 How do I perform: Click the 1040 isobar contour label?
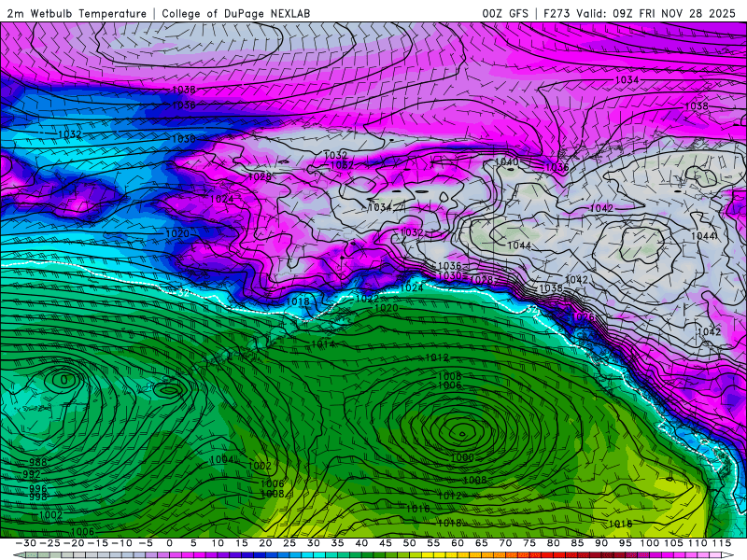tap(506, 161)
